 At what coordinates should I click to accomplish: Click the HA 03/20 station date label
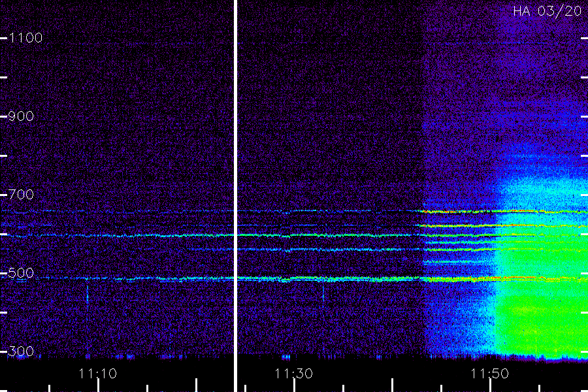pyautogui.click(x=547, y=11)
